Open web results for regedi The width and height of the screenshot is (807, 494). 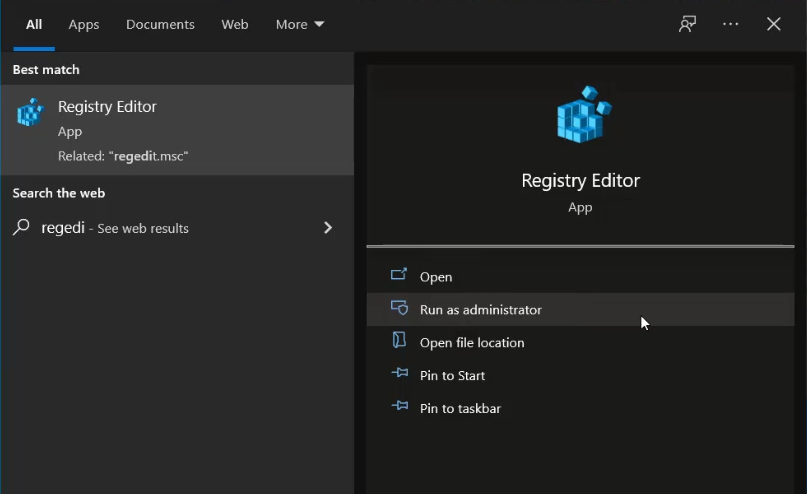[177, 227]
